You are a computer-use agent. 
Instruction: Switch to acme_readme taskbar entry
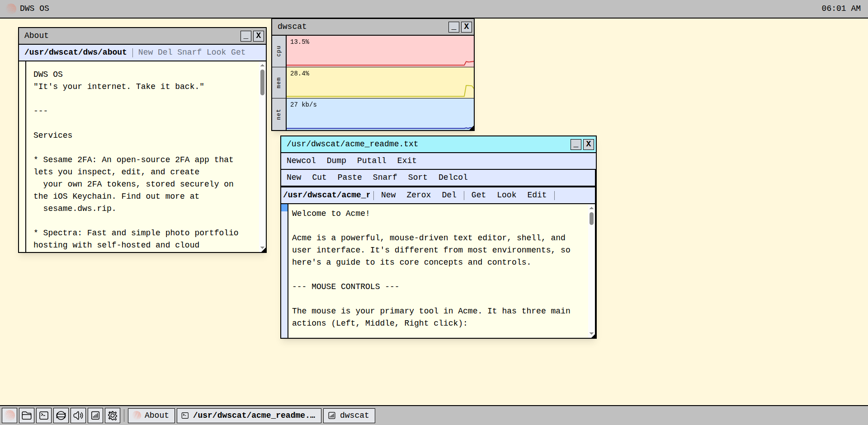[249, 416]
